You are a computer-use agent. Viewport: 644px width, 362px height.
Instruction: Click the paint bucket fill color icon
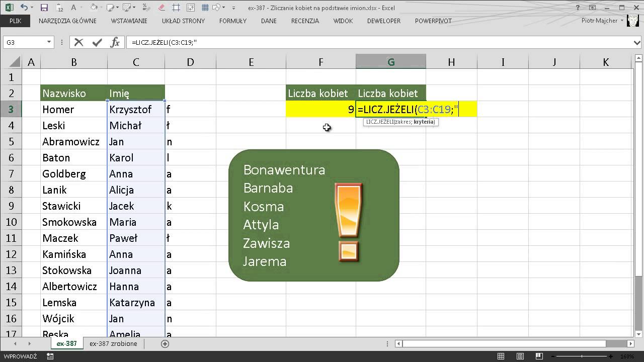(x=94, y=8)
